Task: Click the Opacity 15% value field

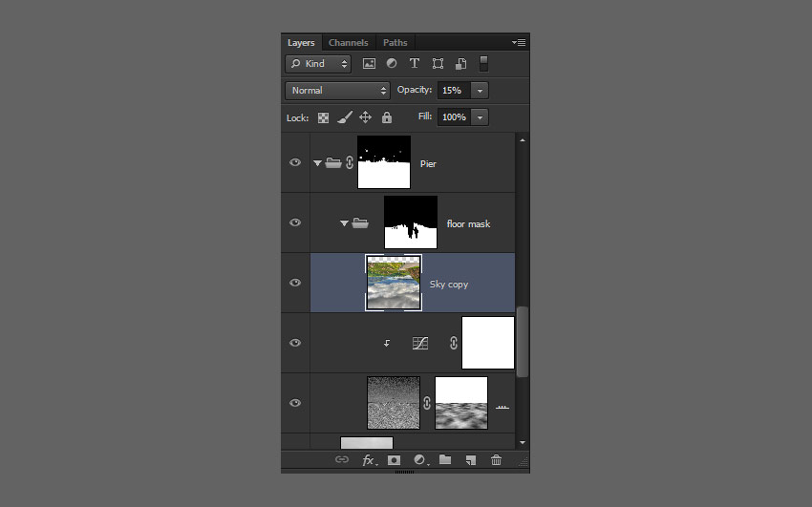Action: (454, 91)
